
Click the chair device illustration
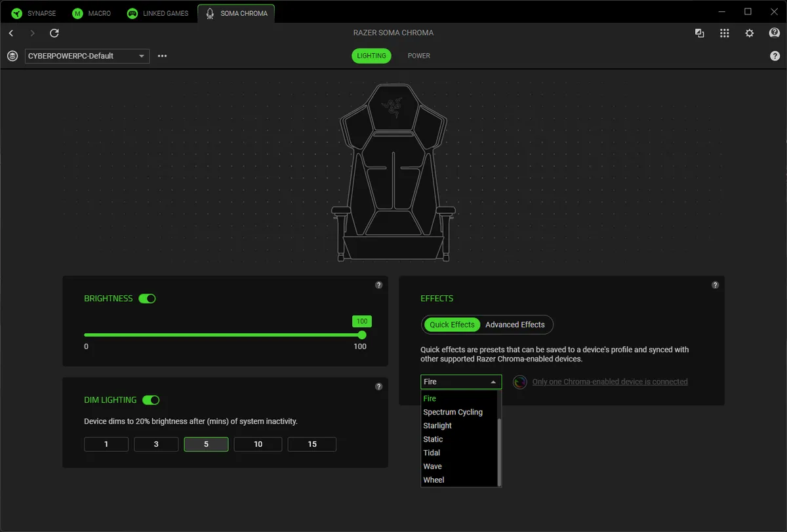point(393,173)
